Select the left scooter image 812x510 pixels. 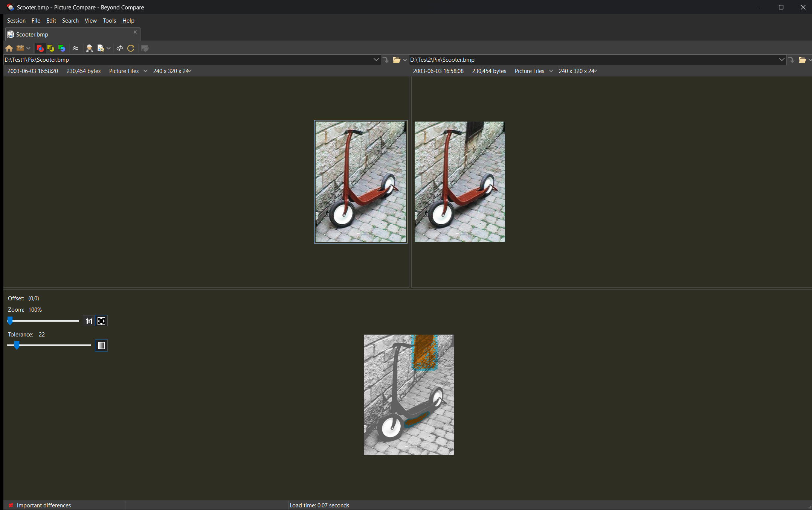pos(361,182)
